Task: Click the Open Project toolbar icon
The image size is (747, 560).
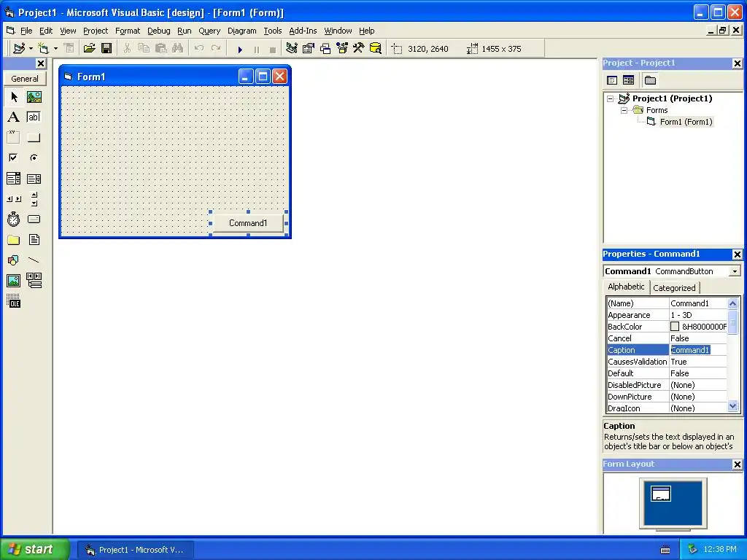Action: pyautogui.click(x=89, y=48)
